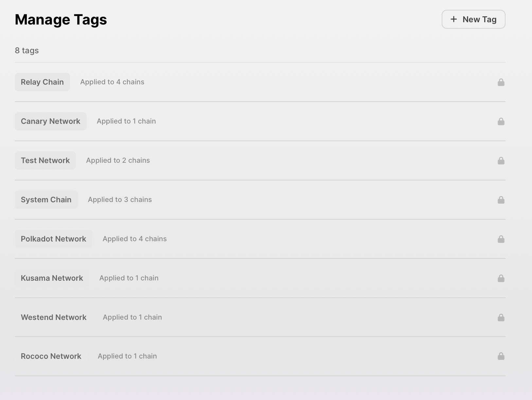Image resolution: width=532 pixels, height=400 pixels.
Task: Click 'Applied to 1 chain' beside Westend Network
Action: (x=133, y=317)
